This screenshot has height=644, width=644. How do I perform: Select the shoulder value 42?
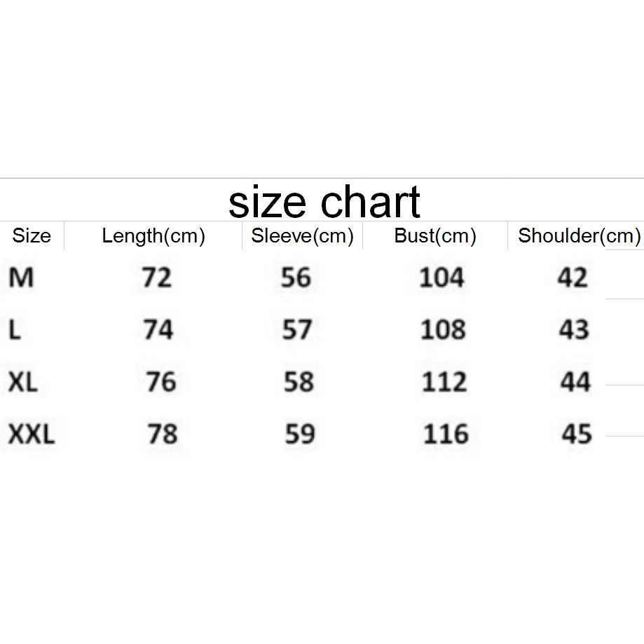point(573,278)
